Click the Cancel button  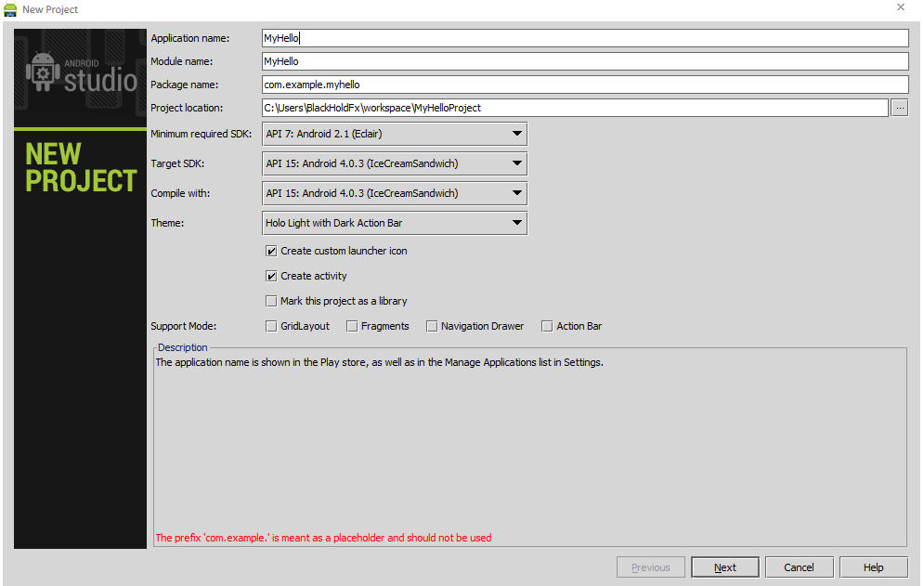pyautogui.click(x=799, y=567)
